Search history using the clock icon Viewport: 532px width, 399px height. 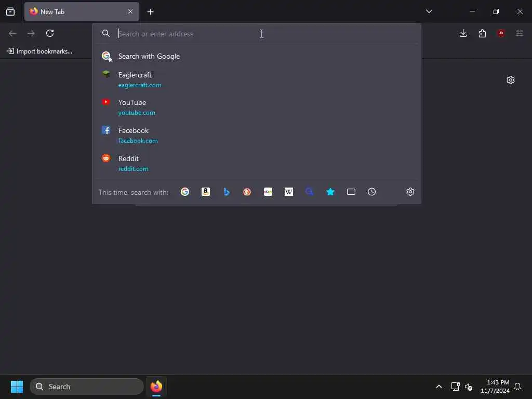click(372, 192)
